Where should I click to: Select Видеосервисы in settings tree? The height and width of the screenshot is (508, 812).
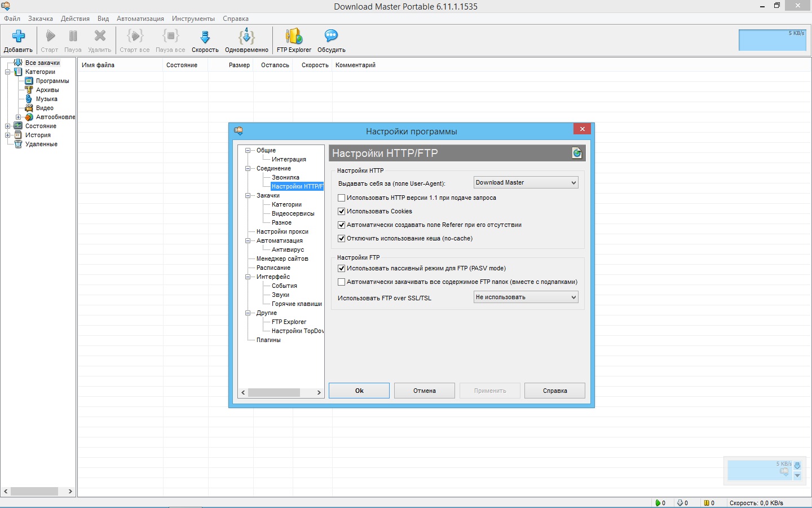point(293,213)
